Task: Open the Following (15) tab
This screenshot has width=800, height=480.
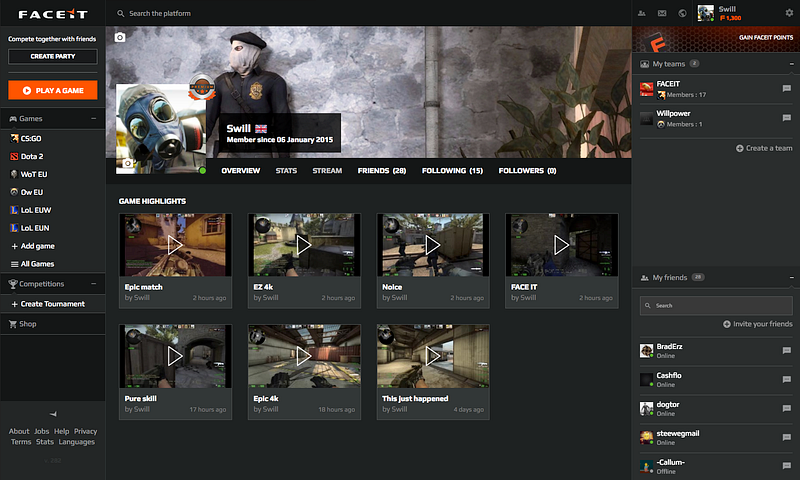Action: coord(452,171)
